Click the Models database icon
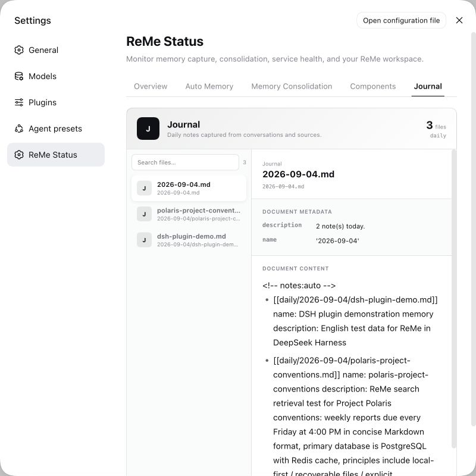 point(19,76)
